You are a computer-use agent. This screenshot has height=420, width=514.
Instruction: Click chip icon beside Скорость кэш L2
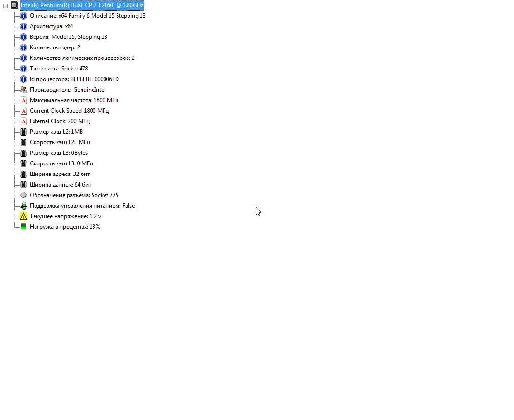(23, 142)
